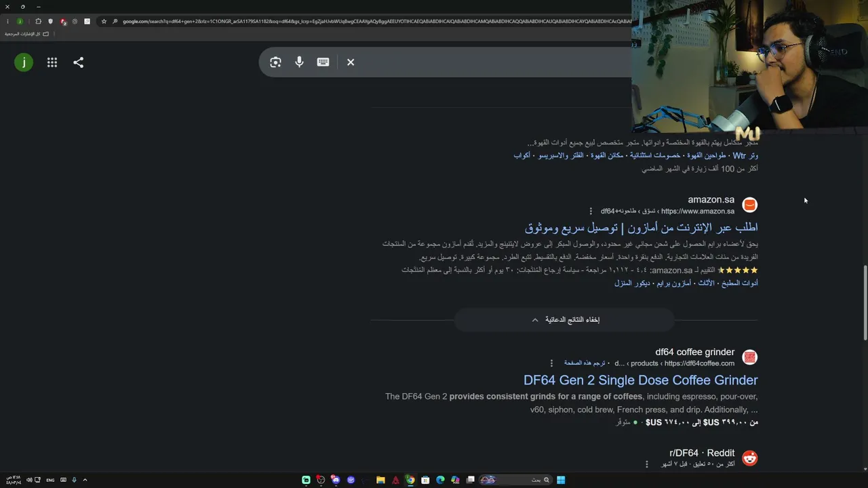This screenshot has width=868, height=488.
Task: Click the amazon.sa site favicon
Action: (x=749, y=205)
